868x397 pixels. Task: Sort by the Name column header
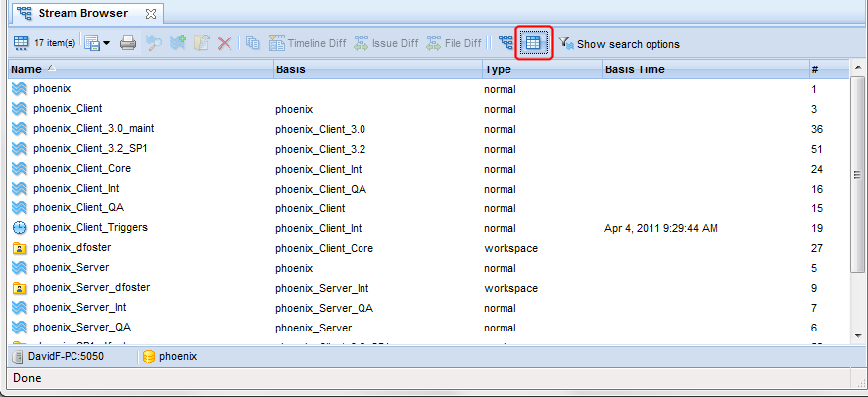pos(139,69)
